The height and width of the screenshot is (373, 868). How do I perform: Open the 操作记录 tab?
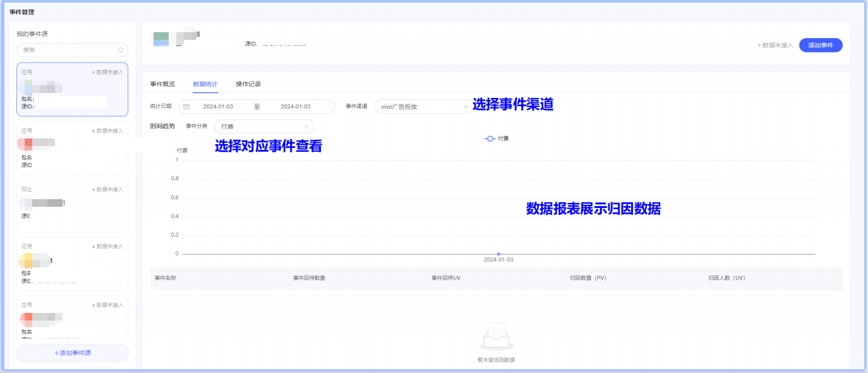coord(248,84)
